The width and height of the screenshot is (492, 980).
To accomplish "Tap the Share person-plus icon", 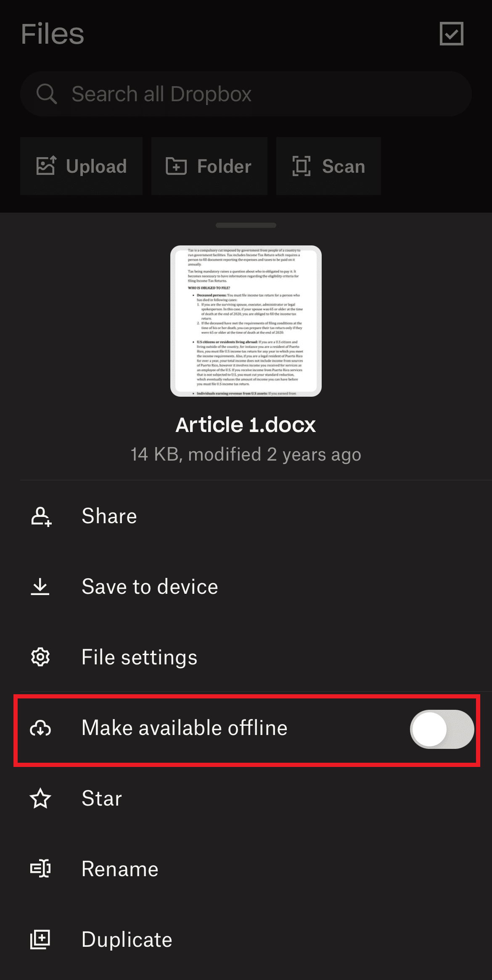I will (x=41, y=516).
